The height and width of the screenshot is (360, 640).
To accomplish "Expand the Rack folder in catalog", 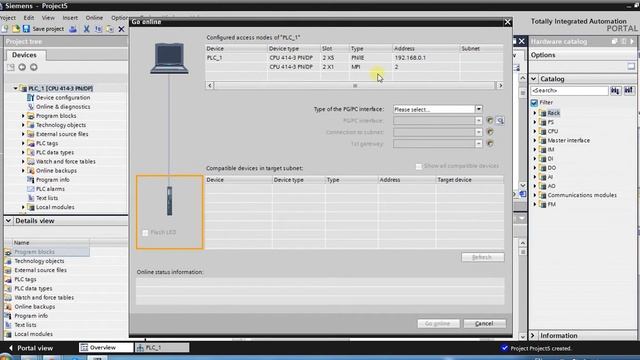I will [535, 113].
